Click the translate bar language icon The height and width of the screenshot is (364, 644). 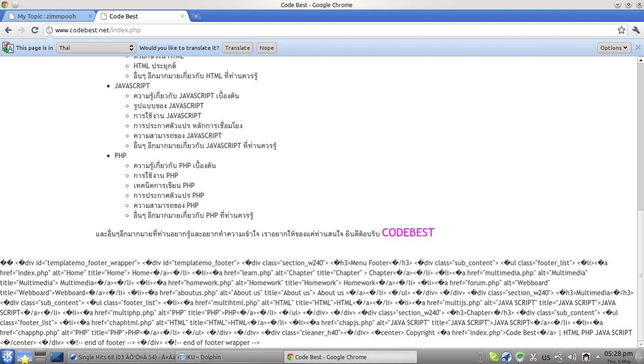coord(8,47)
